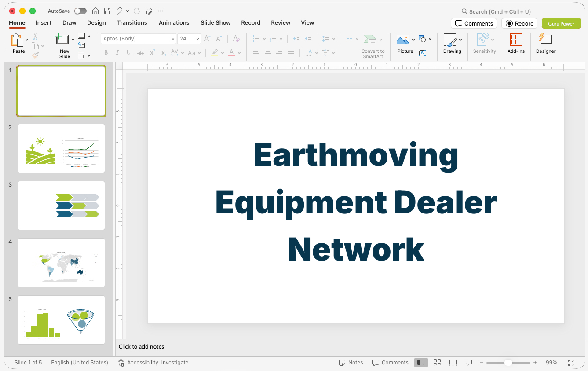Expand the New Slide layout arrow
The height and width of the screenshot is (371, 588).
pos(73,40)
